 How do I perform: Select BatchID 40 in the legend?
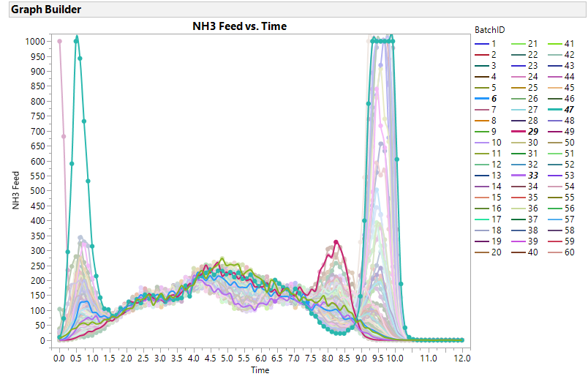coord(524,252)
